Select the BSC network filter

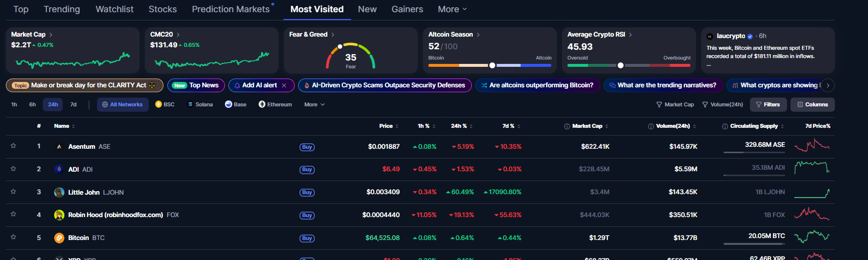coord(165,104)
